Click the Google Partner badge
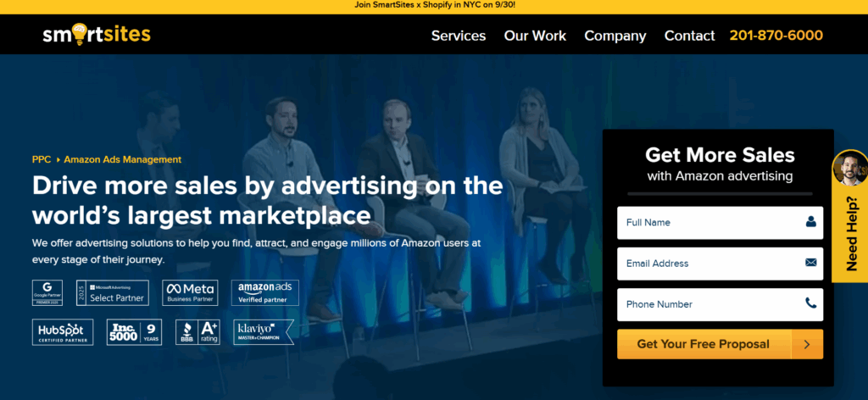This screenshot has height=400, width=868. click(47, 292)
